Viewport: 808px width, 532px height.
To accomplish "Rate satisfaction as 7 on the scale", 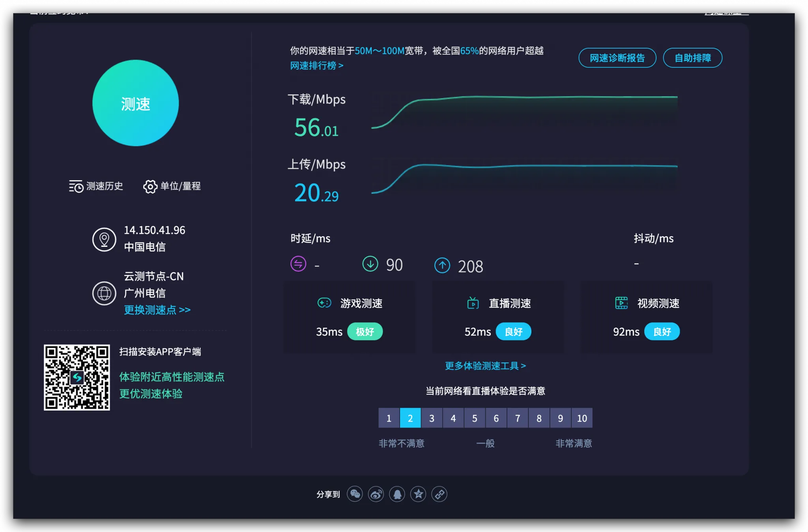I will click(518, 418).
